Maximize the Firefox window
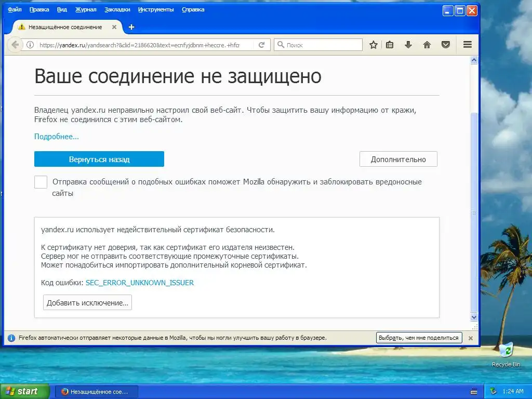532x399 pixels. pyautogui.click(x=460, y=11)
